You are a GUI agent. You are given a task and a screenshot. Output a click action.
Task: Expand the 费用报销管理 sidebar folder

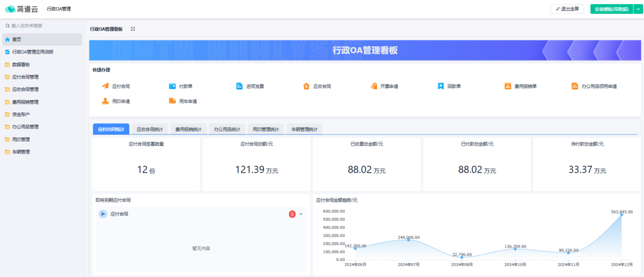click(x=25, y=102)
